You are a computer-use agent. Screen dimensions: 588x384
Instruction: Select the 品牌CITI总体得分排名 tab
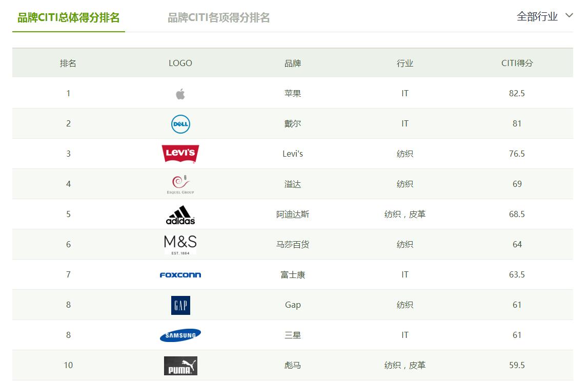pyautogui.click(x=69, y=18)
